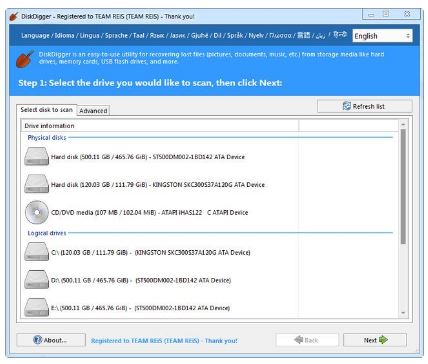Open the Registered to TEAM REIS link

164,341
